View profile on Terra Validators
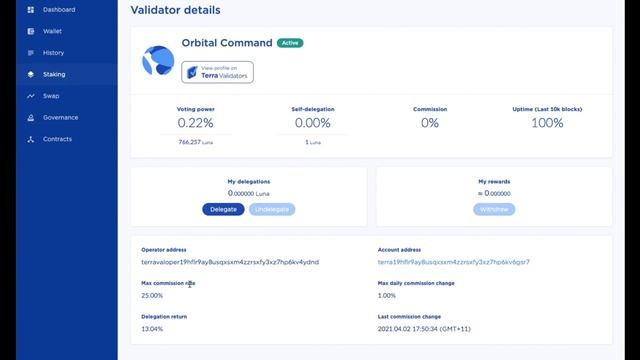This screenshot has width=640, height=360. point(217,72)
